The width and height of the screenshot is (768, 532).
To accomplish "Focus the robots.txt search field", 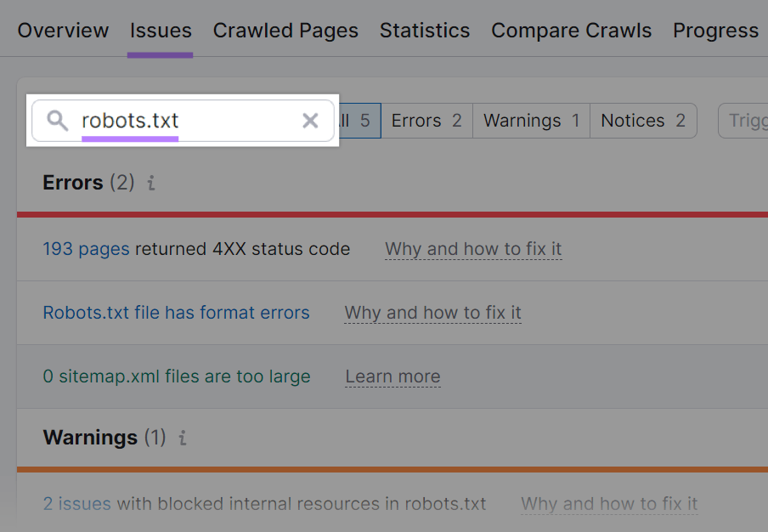I will pyautogui.click(x=184, y=121).
